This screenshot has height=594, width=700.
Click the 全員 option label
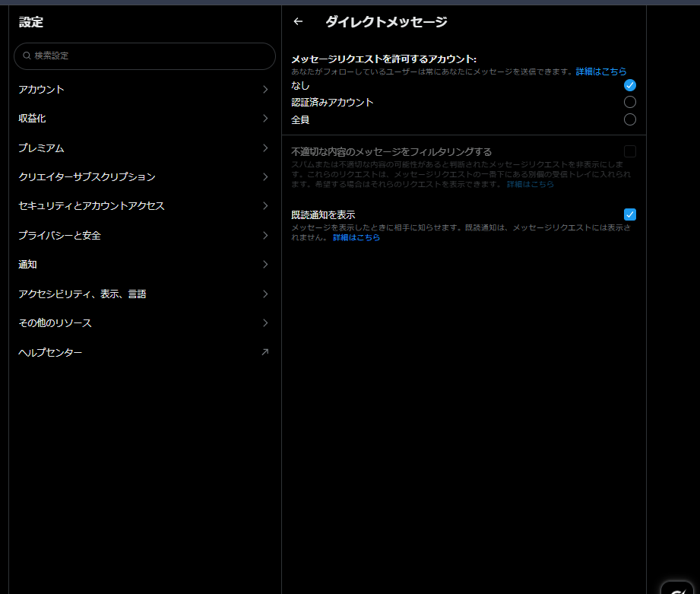(x=300, y=119)
